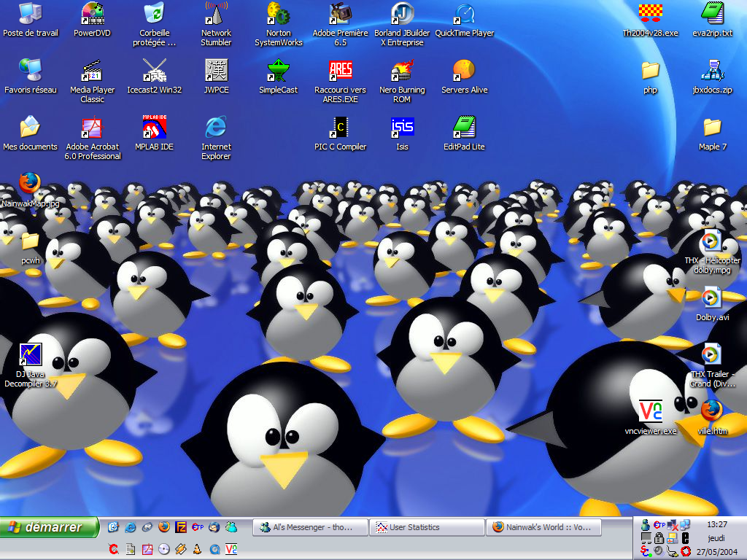Viewport: 747px width, 560px height.
Task: Launch Internet Explorer from quick launch bar
Action: pos(130,526)
